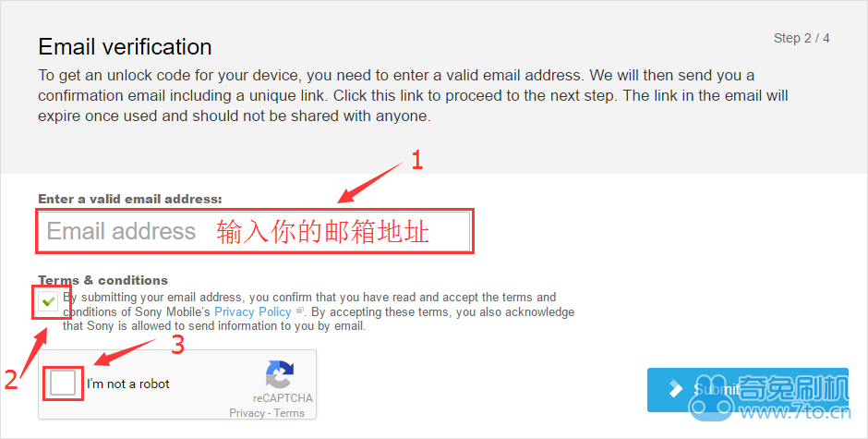The image size is (868, 439).
Task: Click the Email address input field
Action: click(x=254, y=231)
